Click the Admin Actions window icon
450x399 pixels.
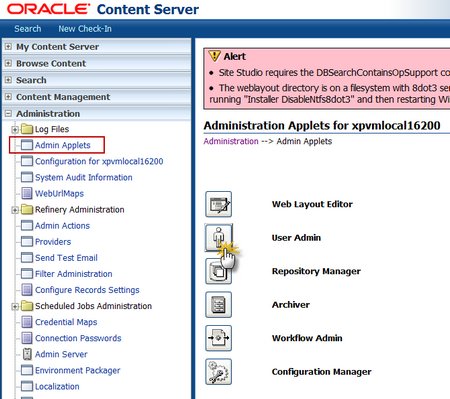pyautogui.click(x=27, y=225)
